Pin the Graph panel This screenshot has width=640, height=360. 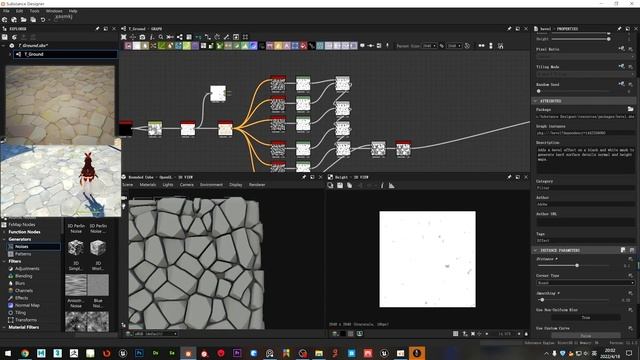click(x=509, y=29)
